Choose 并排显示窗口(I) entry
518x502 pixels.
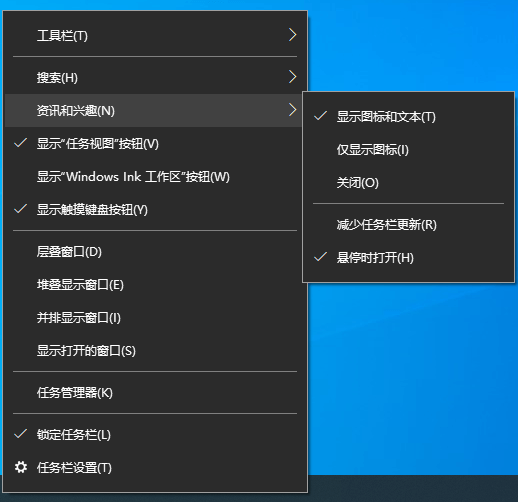[155, 318]
